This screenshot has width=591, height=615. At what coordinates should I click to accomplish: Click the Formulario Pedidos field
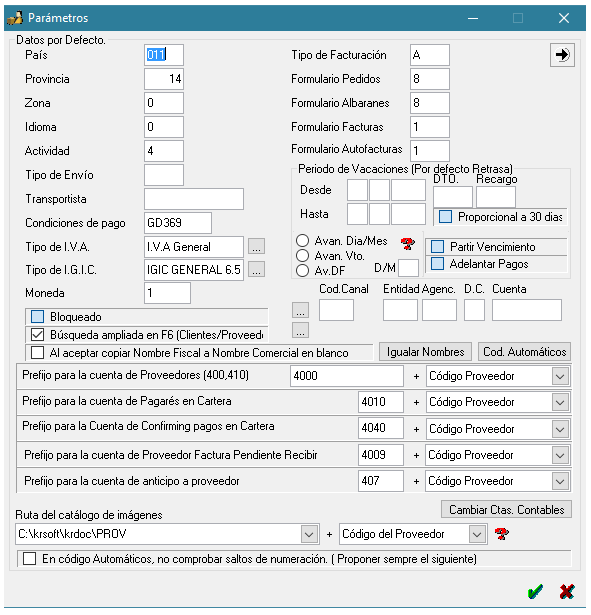pos(430,79)
